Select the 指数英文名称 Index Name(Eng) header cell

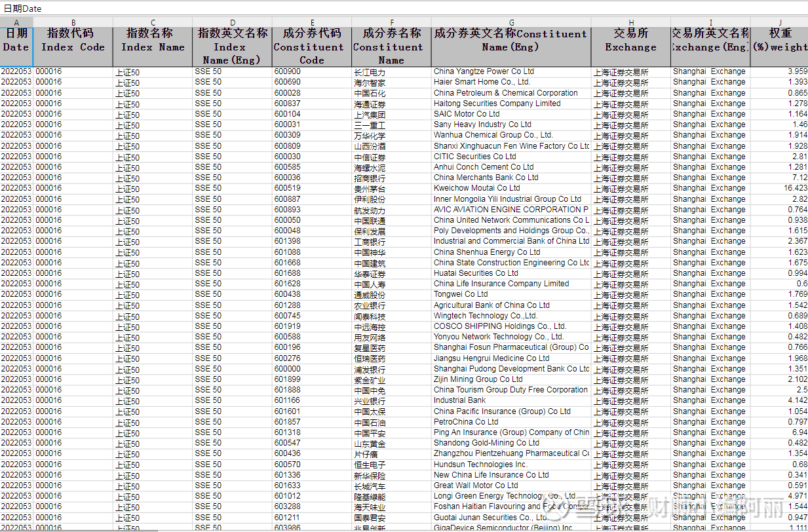(x=232, y=47)
